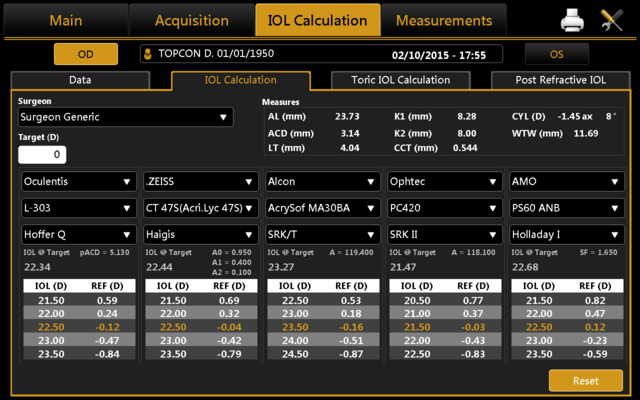
Task: Click the SRK/T IOL @ Target 23.27
Action: [281, 267]
